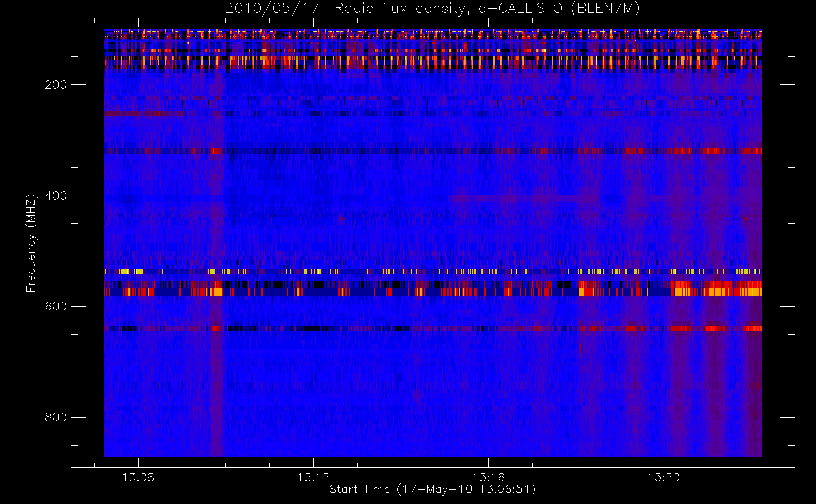Select the 800 frequency tick label
This screenshot has height=504, width=816.
[56, 417]
